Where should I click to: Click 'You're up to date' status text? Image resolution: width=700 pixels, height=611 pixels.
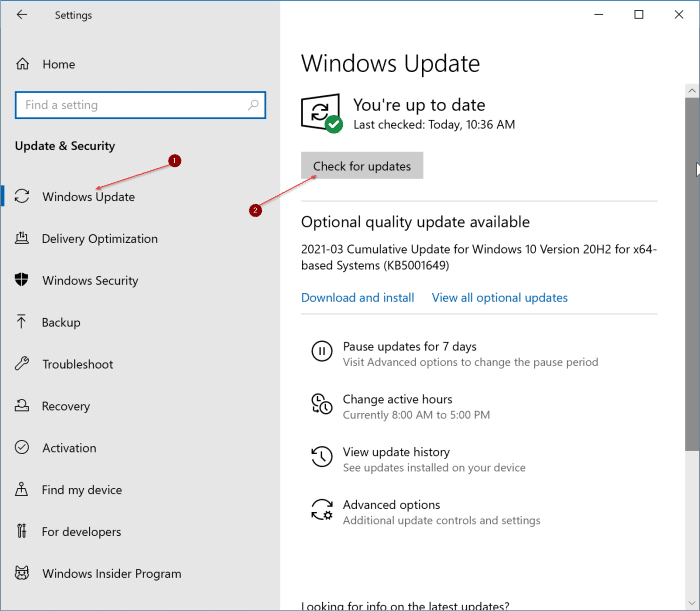[x=419, y=105]
